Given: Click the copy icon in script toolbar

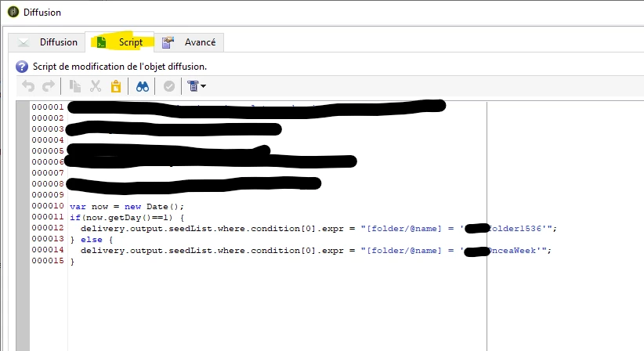Looking at the screenshot, I should coord(74,86).
